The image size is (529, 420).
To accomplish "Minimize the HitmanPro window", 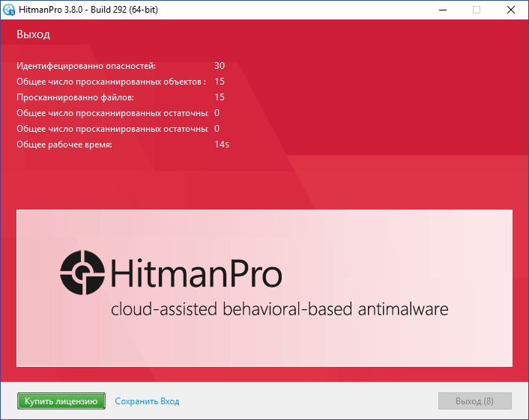I will pyautogui.click(x=443, y=10).
